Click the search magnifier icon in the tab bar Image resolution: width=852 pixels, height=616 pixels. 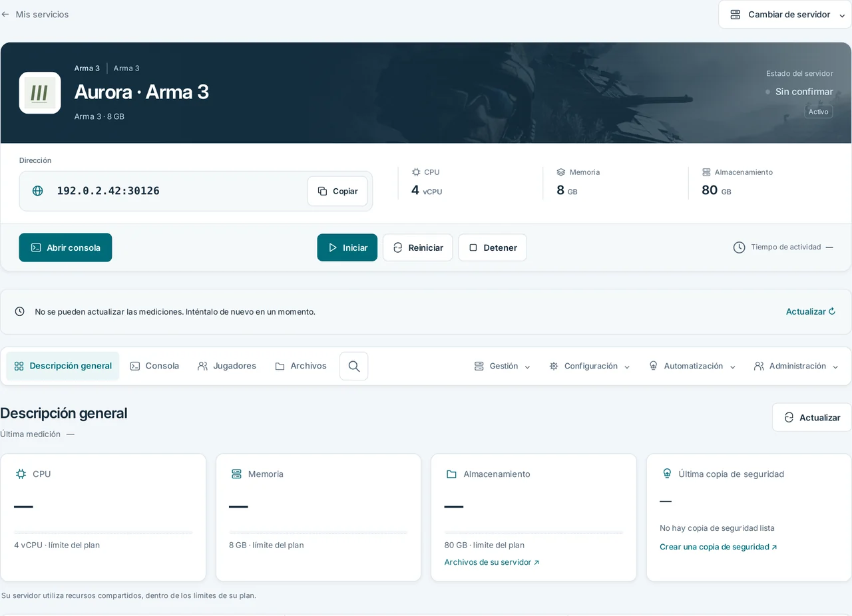(x=354, y=366)
